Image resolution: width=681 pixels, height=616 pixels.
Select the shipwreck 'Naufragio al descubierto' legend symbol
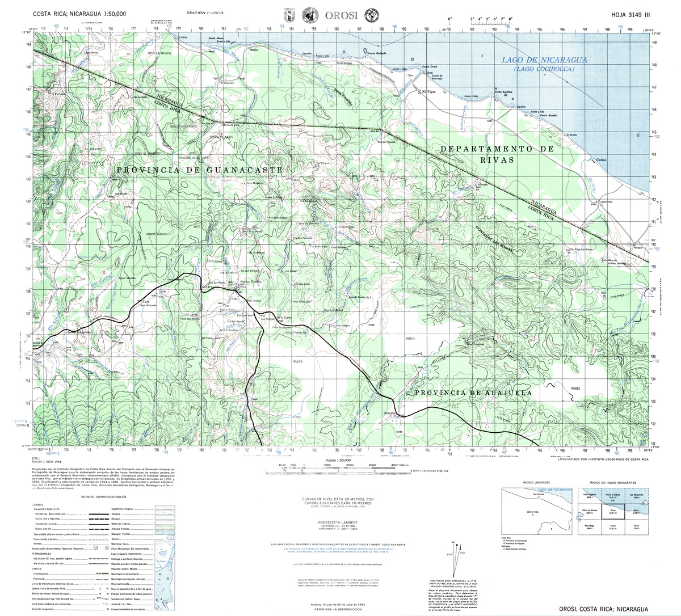(160, 574)
